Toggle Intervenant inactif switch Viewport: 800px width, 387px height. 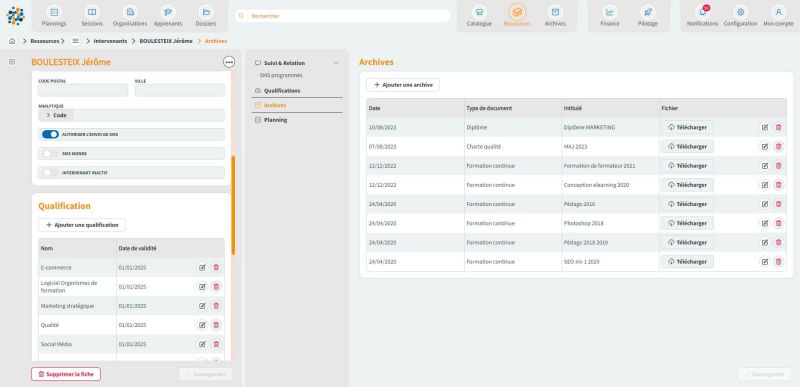(x=50, y=173)
